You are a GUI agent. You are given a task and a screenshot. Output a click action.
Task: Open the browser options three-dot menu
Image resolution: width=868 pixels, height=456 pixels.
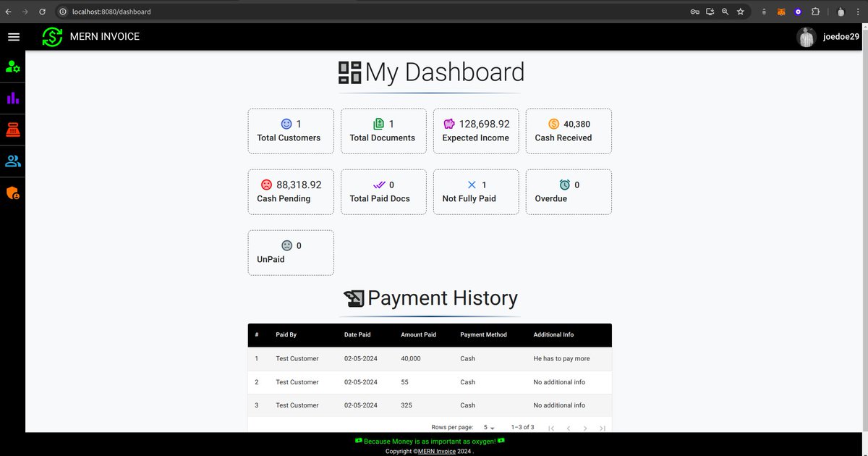pyautogui.click(x=858, y=12)
